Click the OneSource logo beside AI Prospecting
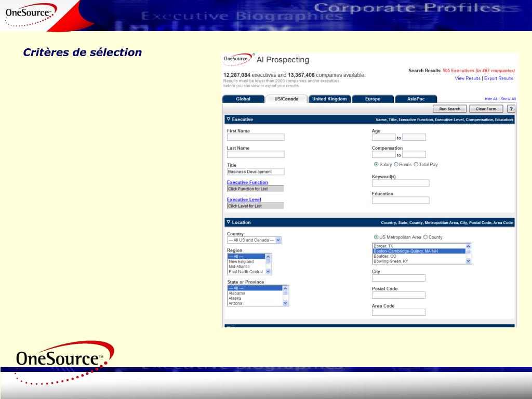The width and height of the screenshot is (532, 399). point(238,59)
